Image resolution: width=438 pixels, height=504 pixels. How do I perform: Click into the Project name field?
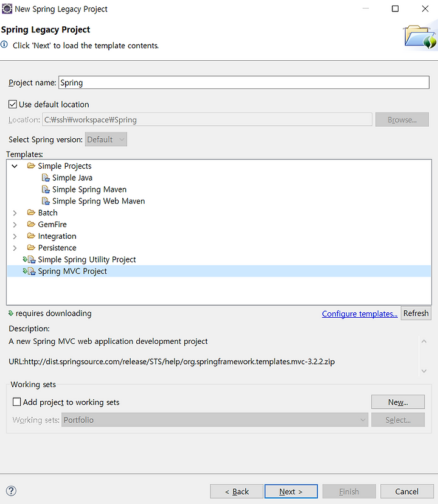(x=244, y=83)
